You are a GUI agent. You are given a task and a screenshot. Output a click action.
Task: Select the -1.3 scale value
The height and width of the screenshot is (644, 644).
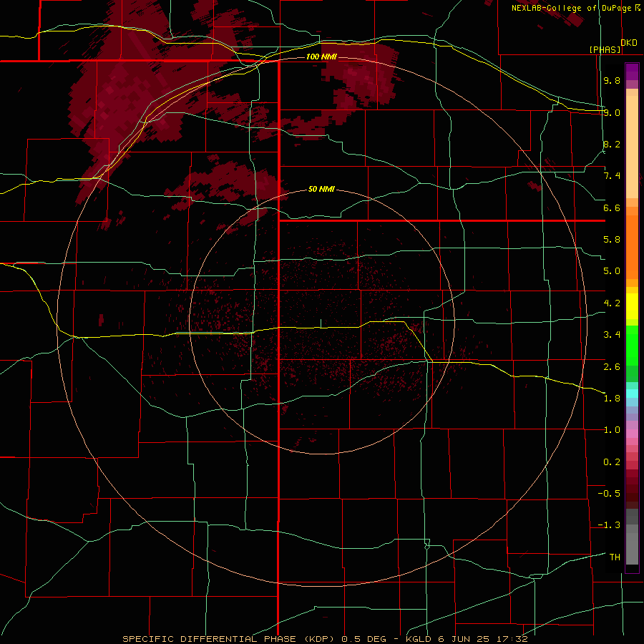609,525
